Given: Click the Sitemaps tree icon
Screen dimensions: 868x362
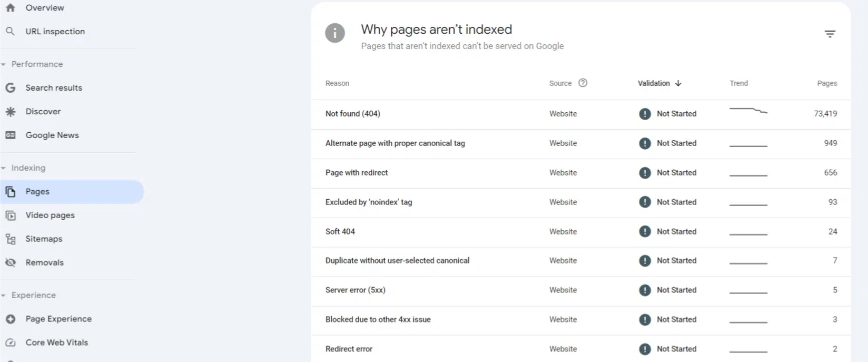Looking at the screenshot, I should [x=10, y=239].
